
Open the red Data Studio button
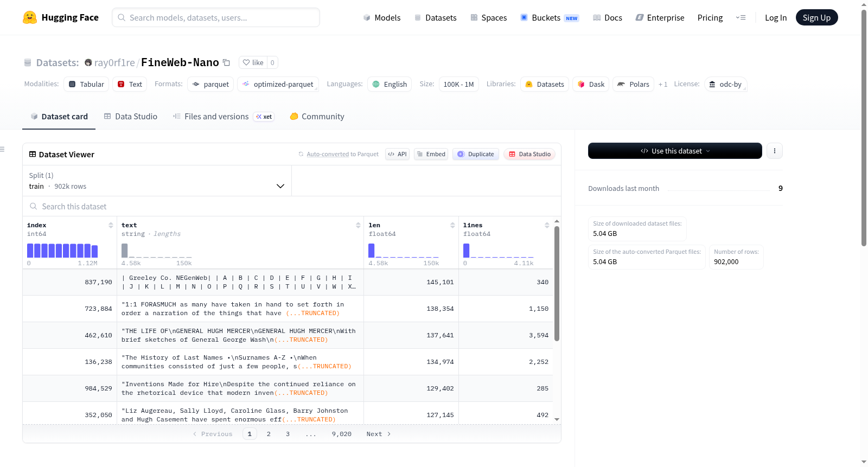(529, 154)
